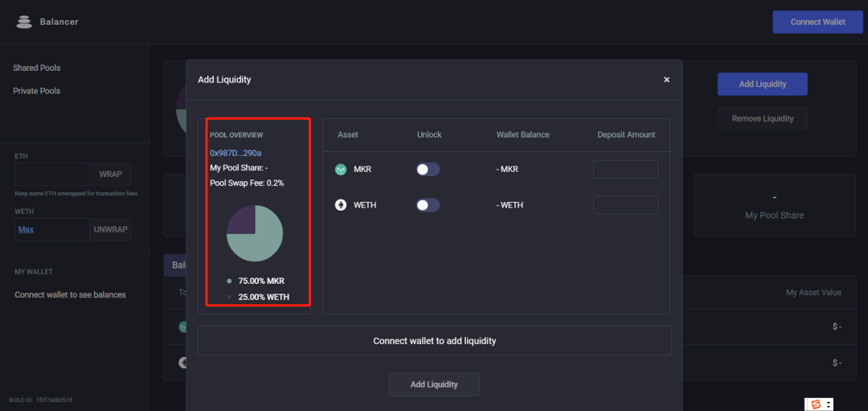Click Add Liquidity button at dialog bottom
Viewport: 868px width, 411px height.
434,384
